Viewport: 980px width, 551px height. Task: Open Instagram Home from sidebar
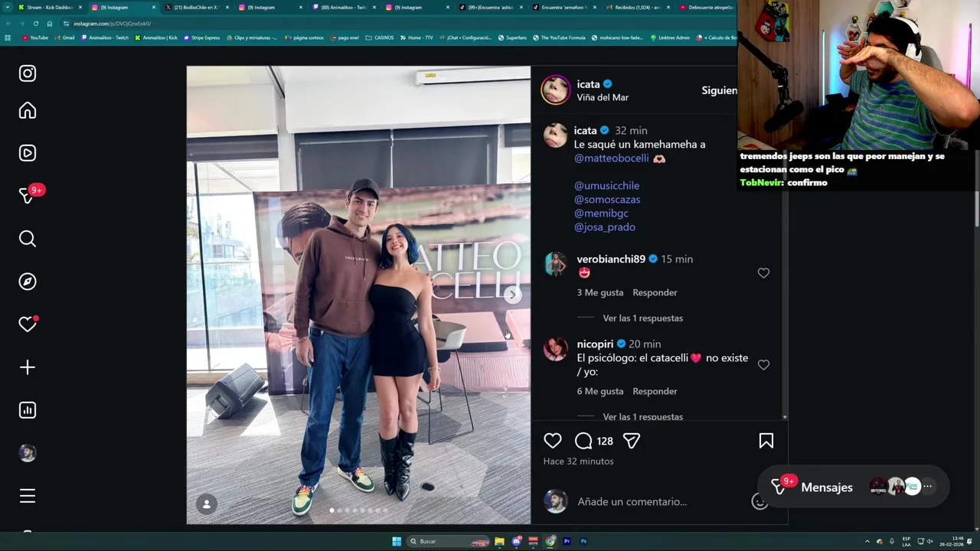28,111
